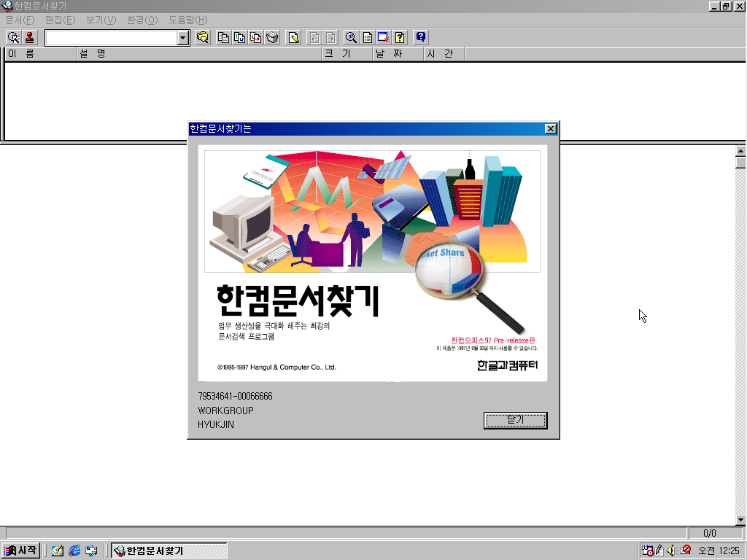Open the 환경(O) menu
Image resolution: width=747 pixels, height=560 pixels.
pyautogui.click(x=142, y=20)
